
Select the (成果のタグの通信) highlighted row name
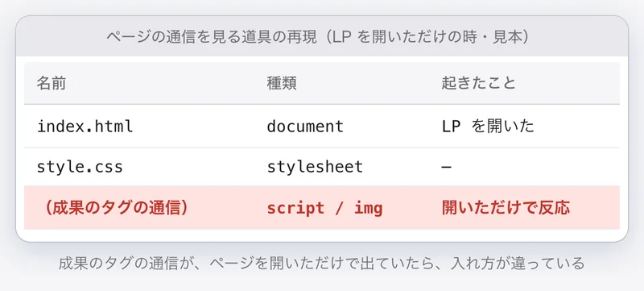coord(116,208)
